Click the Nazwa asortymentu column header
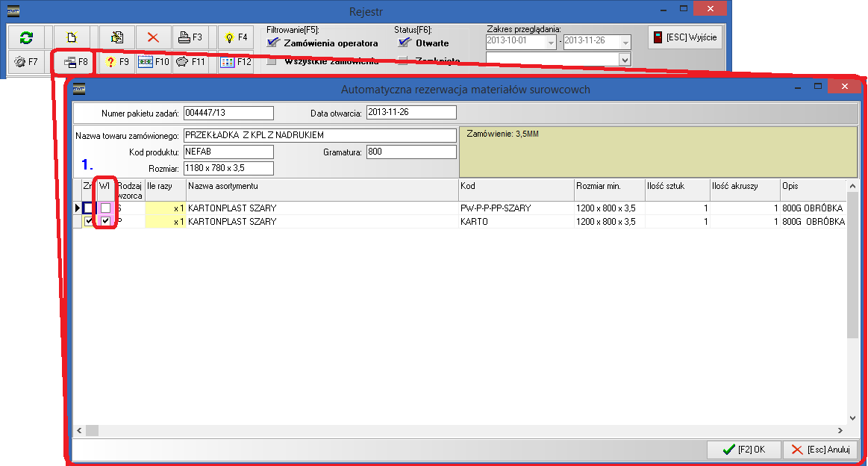Screen dimensions: 868x466 click(x=321, y=185)
